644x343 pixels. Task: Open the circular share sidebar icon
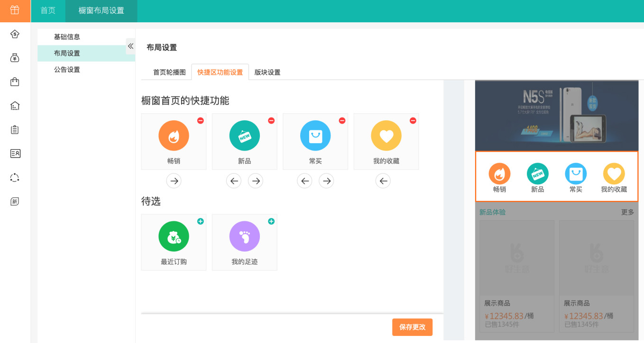point(15,178)
